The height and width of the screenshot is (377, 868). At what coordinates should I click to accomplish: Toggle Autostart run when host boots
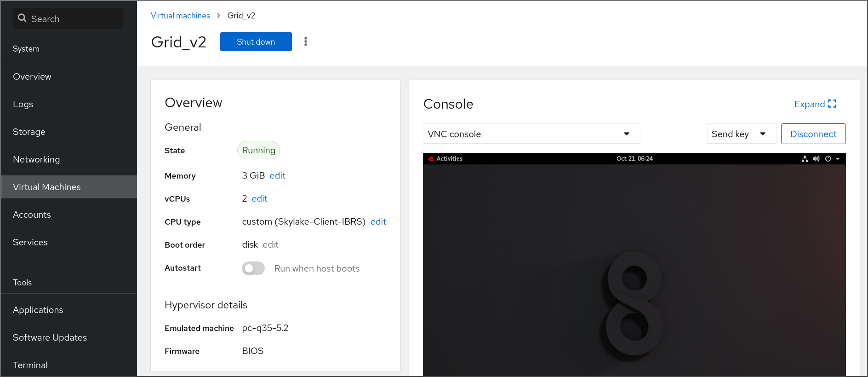(253, 268)
